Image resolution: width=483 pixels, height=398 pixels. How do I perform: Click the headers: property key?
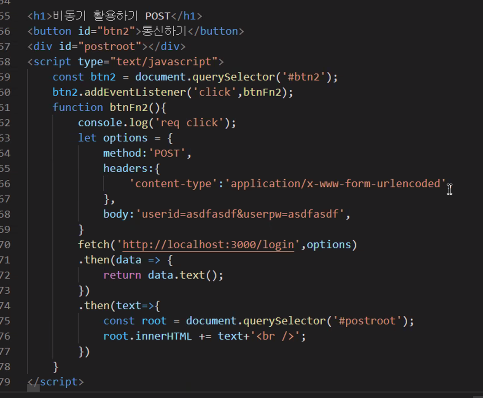[x=129, y=169]
